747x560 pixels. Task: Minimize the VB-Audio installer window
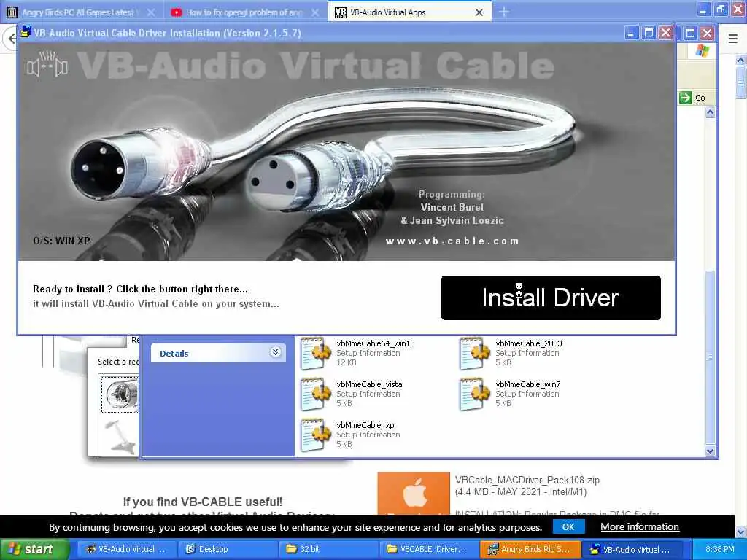[x=632, y=34]
